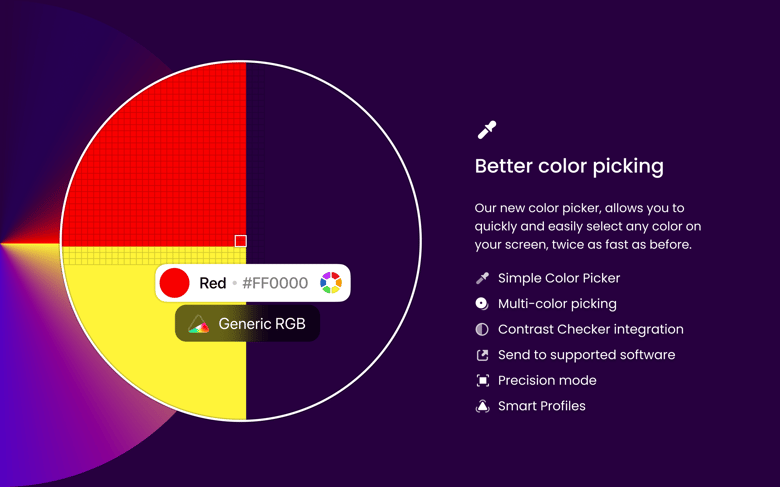Click the #FF0000 hex code text
This screenshot has height=487, width=780.
pos(275,283)
